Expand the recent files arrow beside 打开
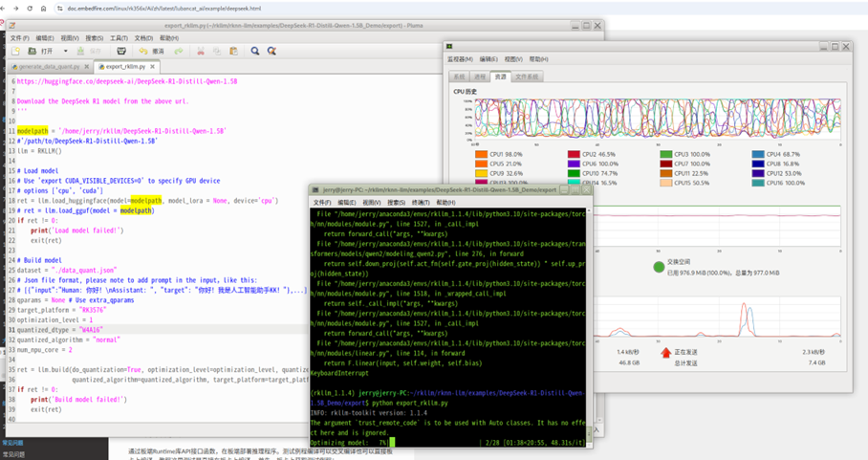The image size is (868, 460). (65, 51)
